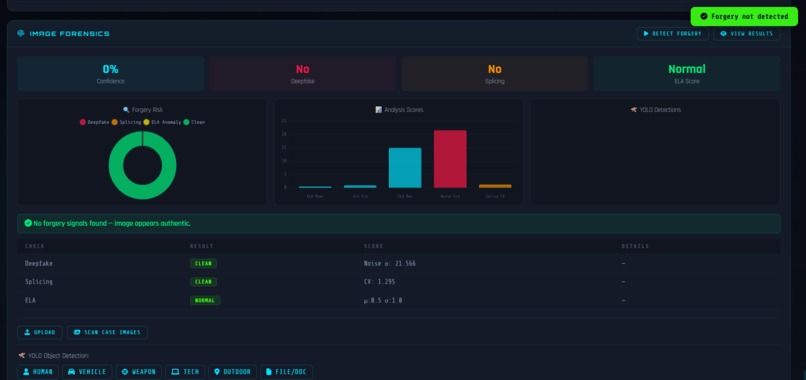
Task: Click the icon beside YOLO Detections title
Action: (x=634, y=110)
